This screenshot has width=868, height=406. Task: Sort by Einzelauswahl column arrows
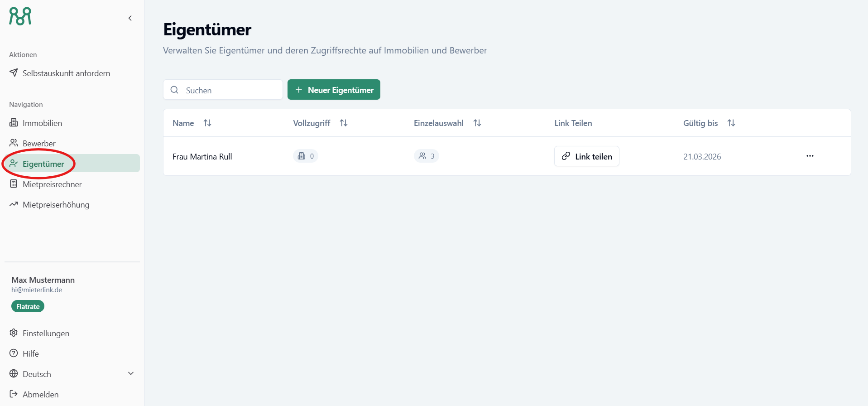pos(477,123)
